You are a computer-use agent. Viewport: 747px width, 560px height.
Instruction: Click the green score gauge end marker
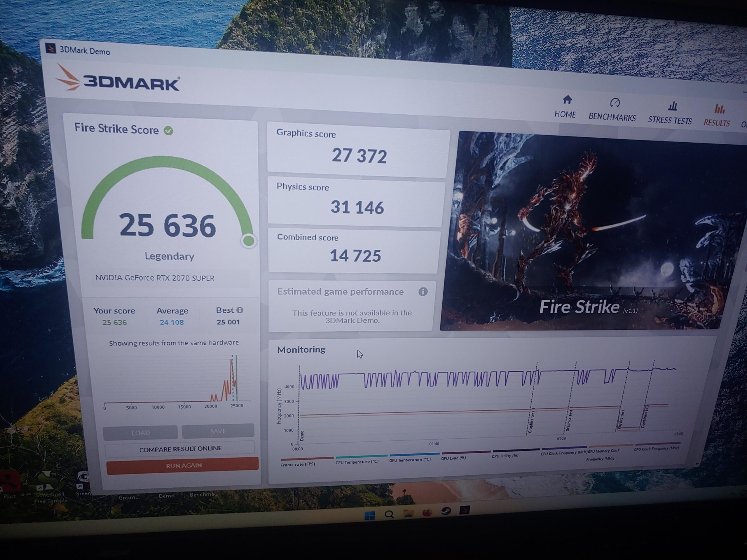249,241
